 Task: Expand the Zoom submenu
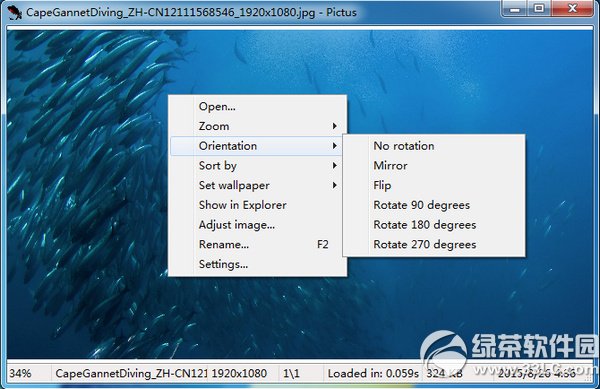click(258, 126)
